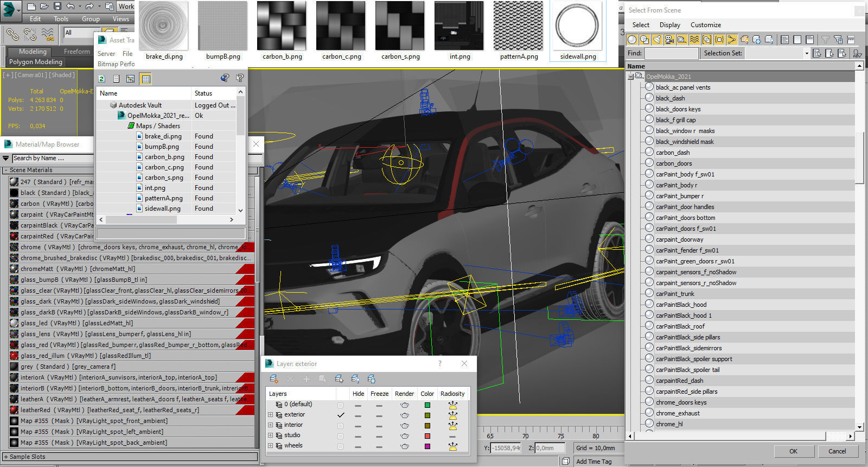
Task: Set studio layer as current checkbox
Action: [340, 436]
